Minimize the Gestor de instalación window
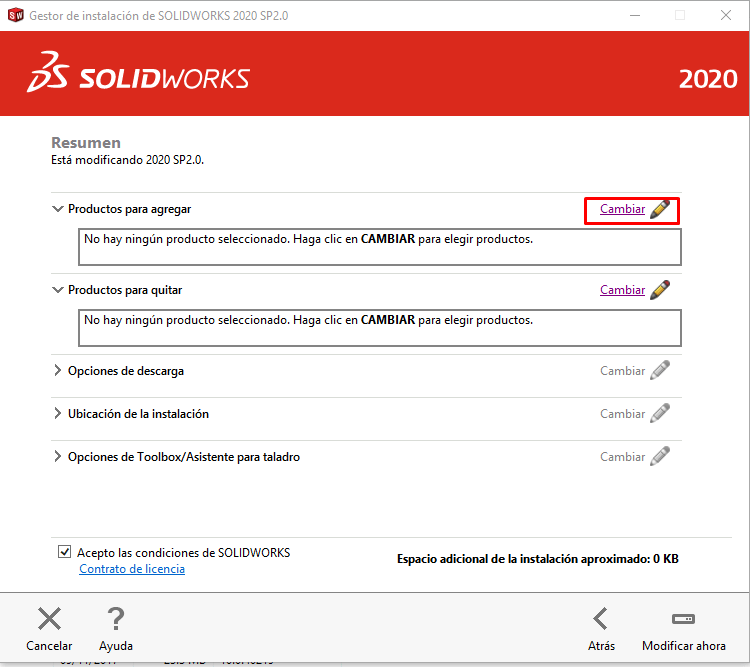The width and height of the screenshot is (750, 667). (x=635, y=15)
